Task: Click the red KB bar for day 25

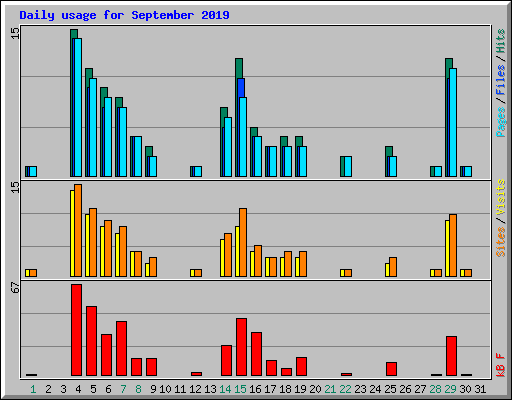Action: 391,369
